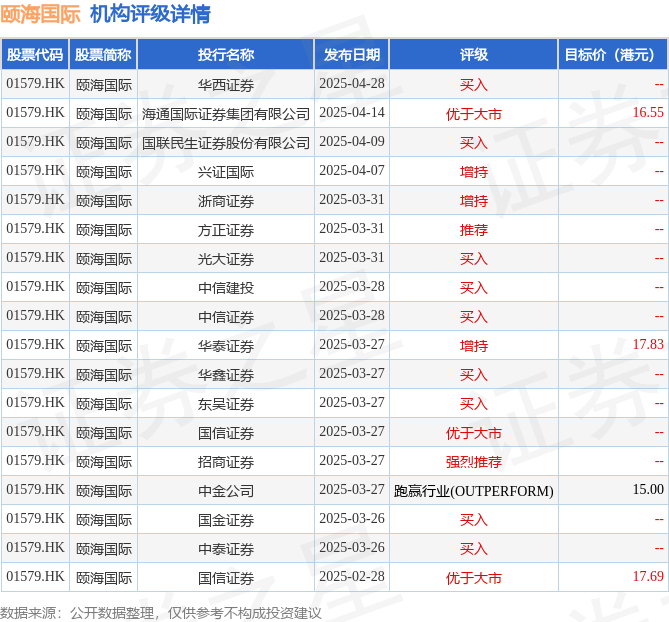This screenshot has width=669, height=622.
Task: Click 兴证国际 cell
Action: click(226, 172)
